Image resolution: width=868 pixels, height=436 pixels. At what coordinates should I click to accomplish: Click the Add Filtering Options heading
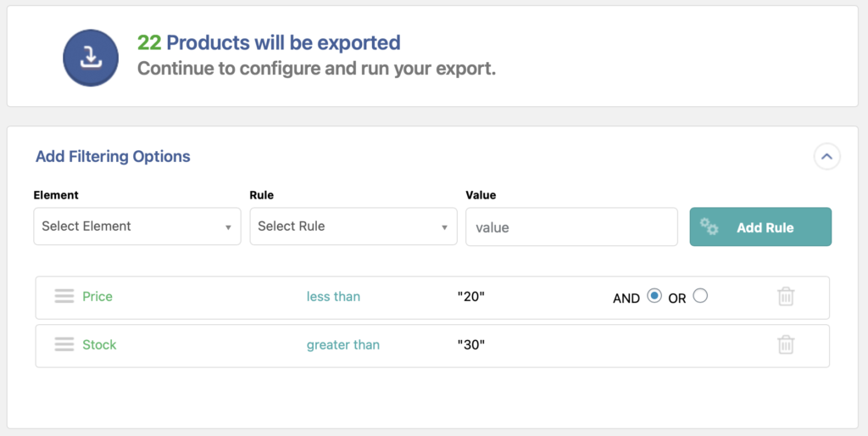[113, 156]
